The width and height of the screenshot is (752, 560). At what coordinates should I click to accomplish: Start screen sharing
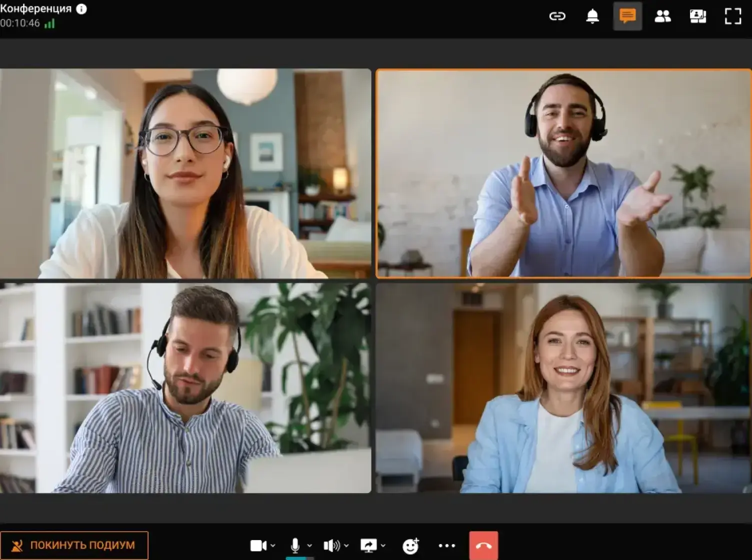coord(368,546)
